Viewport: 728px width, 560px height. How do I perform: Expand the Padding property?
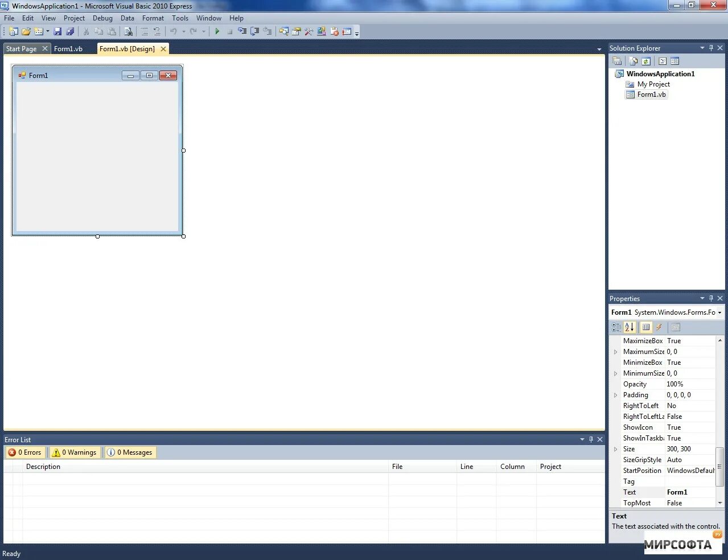tap(615, 395)
